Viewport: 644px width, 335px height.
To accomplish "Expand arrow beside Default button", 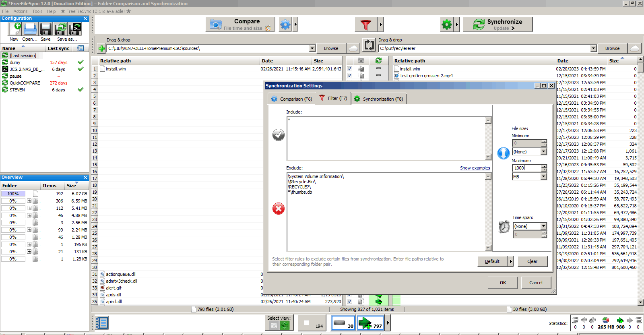I will 511,261.
